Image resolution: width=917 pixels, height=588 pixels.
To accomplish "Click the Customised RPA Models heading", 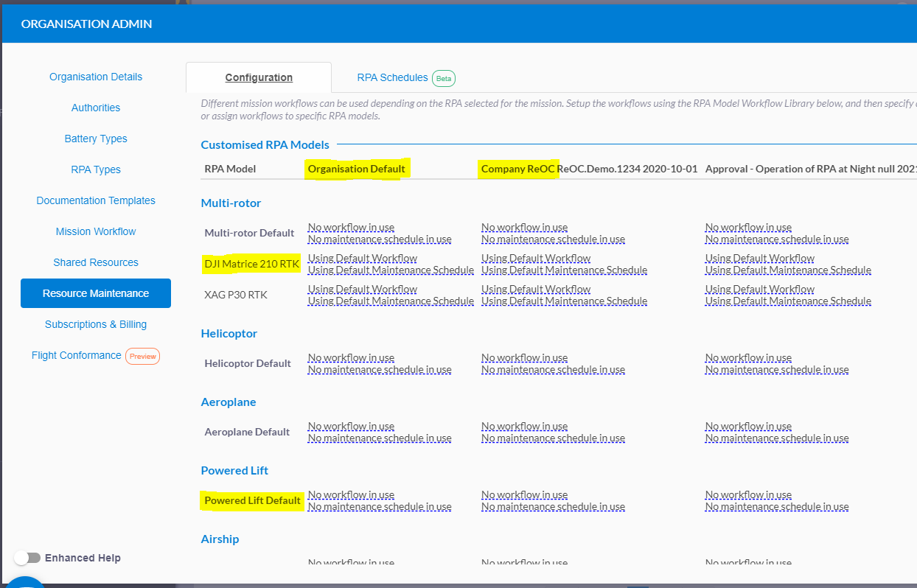I will coord(265,144).
